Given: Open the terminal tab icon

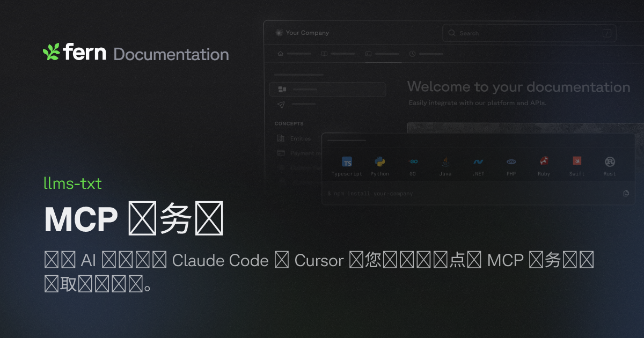Looking at the screenshot, I should [x=368, y=54].
